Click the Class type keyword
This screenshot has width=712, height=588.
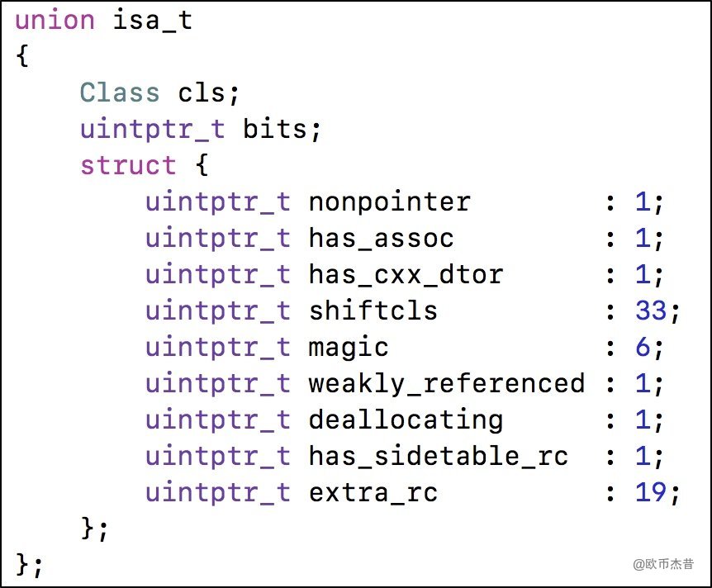click(x=120, y=92)
